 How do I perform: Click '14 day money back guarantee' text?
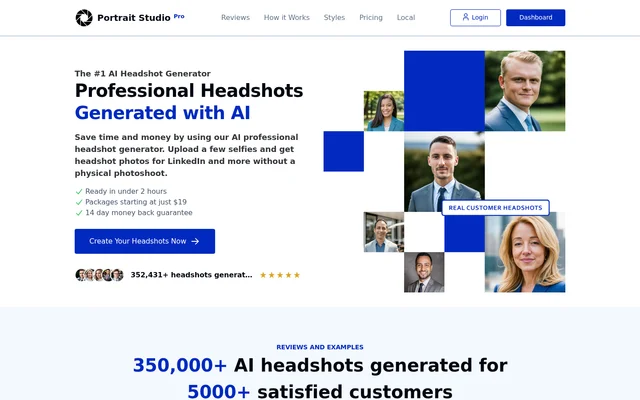(139, 213)
